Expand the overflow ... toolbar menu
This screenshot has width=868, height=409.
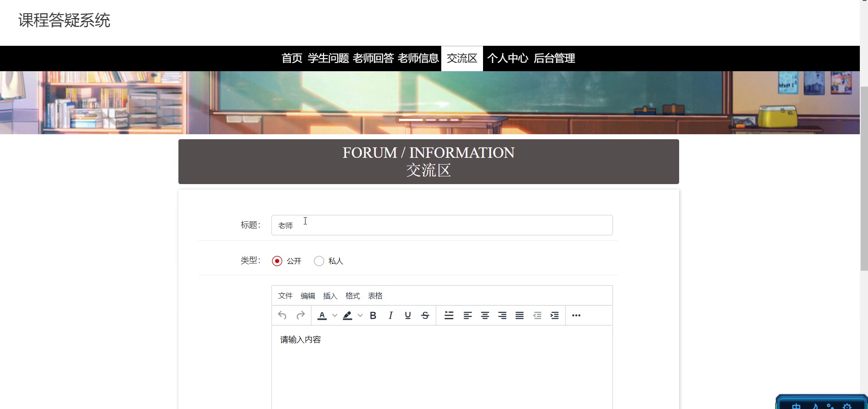click(x=576, y=315)
